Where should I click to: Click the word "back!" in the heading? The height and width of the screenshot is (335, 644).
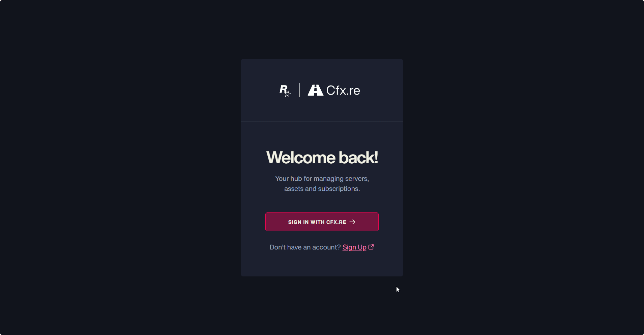coord(358,157)
